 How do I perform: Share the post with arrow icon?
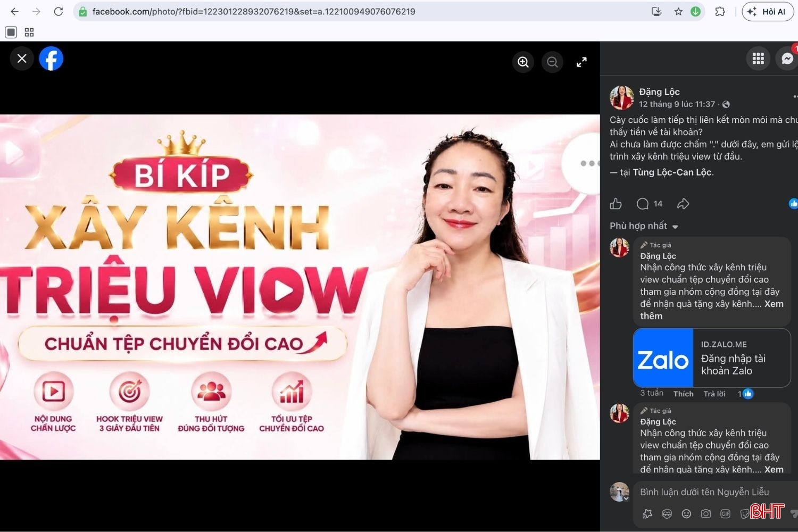[x=683, y=204]
